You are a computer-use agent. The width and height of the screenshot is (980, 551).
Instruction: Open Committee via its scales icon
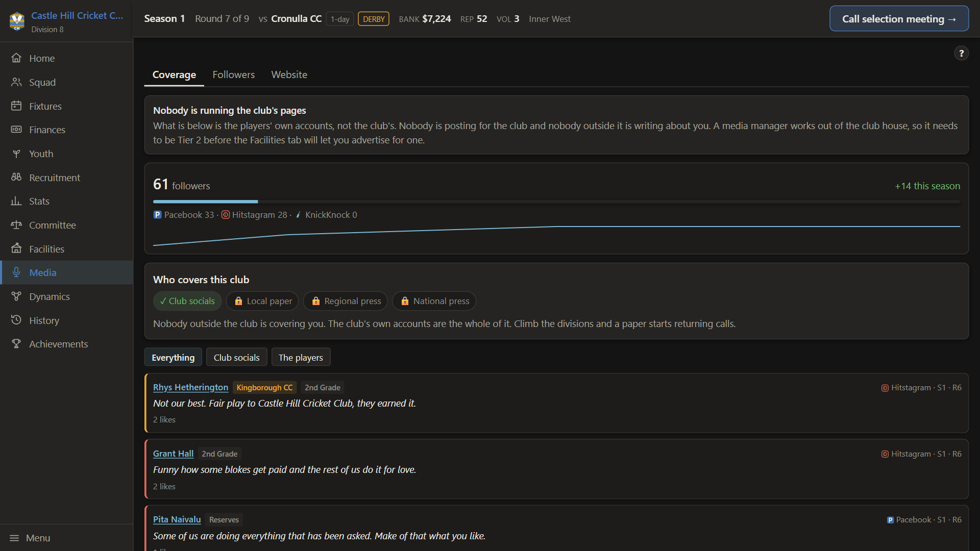(16, 225)
